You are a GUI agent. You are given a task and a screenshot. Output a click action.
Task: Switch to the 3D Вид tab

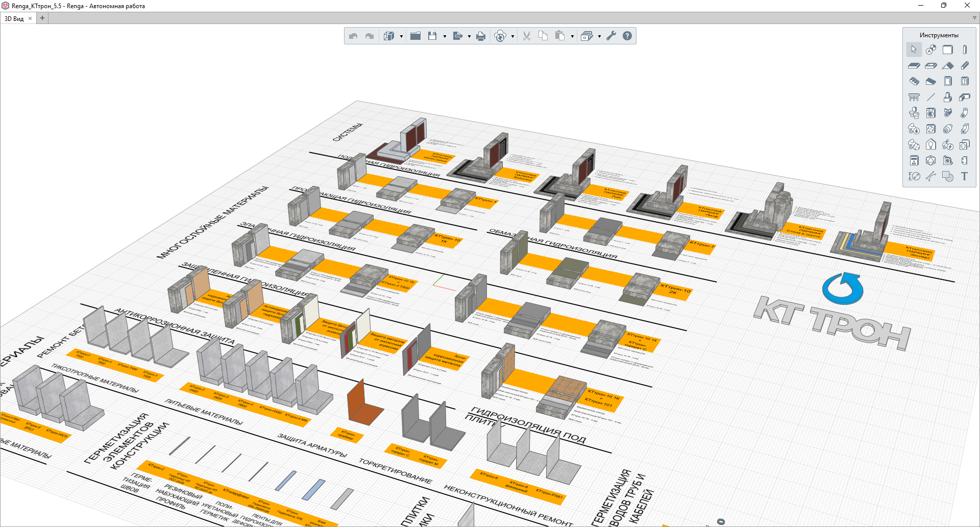14,19
